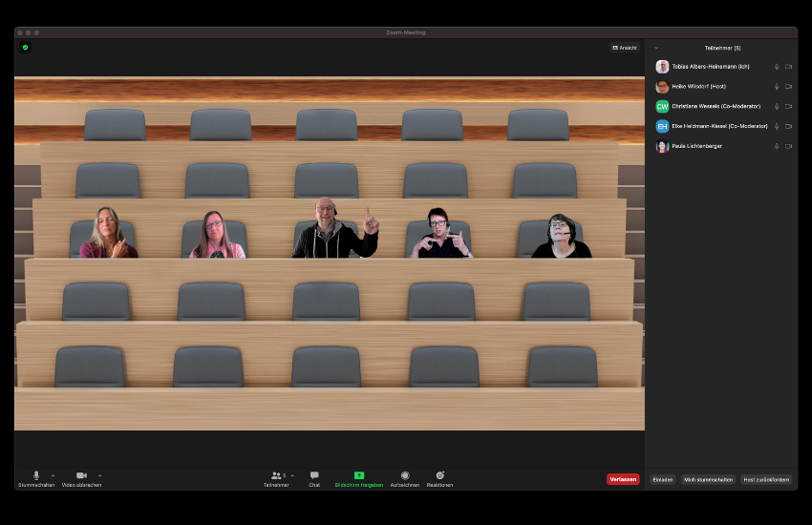Toggle microphone icon for Heike Wilsdorf
The height and width of the screenshot is (525, 812).
tap(777, 86)
